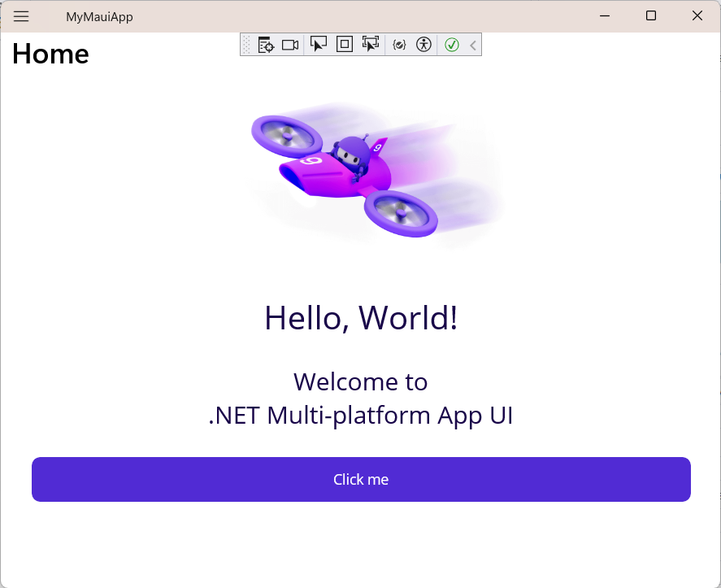Click the dotnet bot robot image

tap(360, 173)
